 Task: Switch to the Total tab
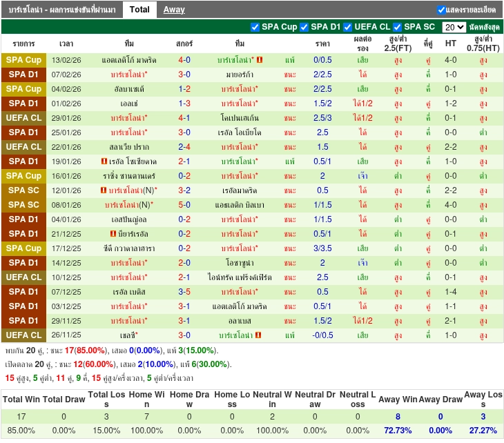click(x=139, y=10)
